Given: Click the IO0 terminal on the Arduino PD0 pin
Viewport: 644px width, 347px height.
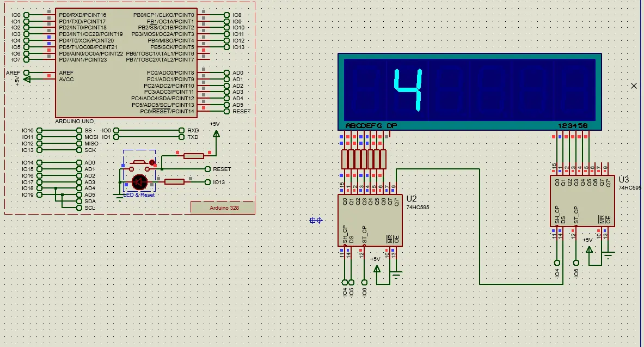Looking at the screenshot, I should pyautogui.click(x=26, y=15).
